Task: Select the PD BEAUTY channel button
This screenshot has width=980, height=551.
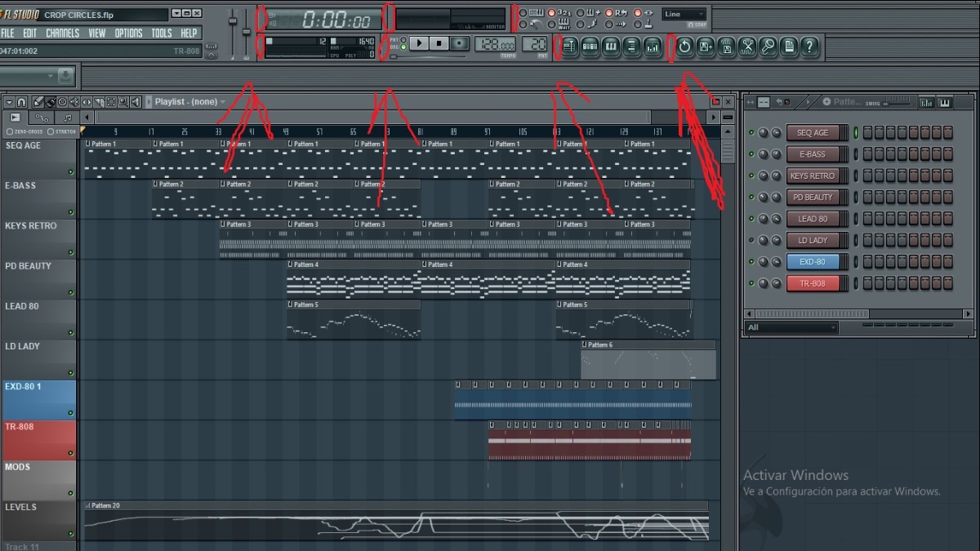Action: [813, 198]
